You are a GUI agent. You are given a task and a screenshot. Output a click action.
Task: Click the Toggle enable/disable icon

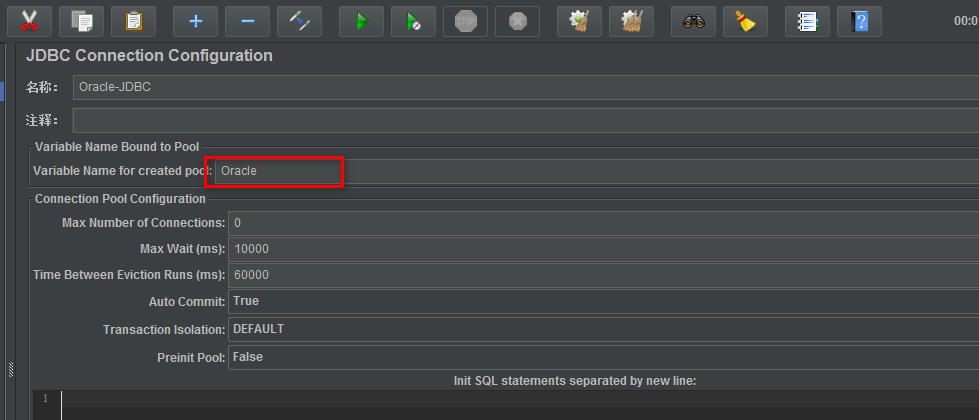[x=300, y=22]
